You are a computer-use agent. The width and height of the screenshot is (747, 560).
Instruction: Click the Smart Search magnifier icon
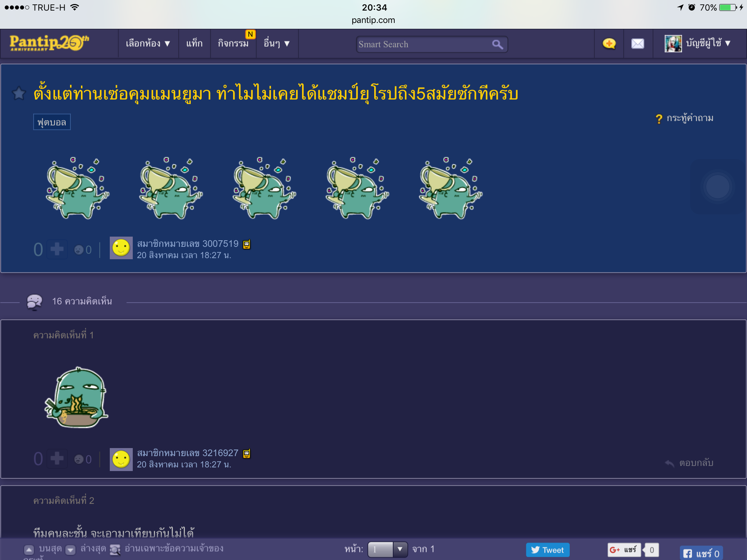[497, 44]
